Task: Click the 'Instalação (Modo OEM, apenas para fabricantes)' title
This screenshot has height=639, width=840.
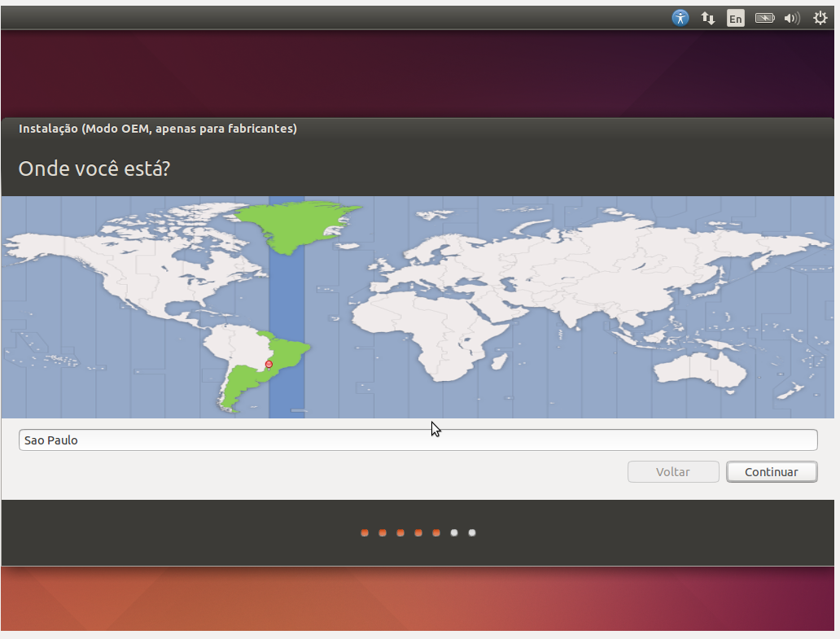Action: coord(158,129)
